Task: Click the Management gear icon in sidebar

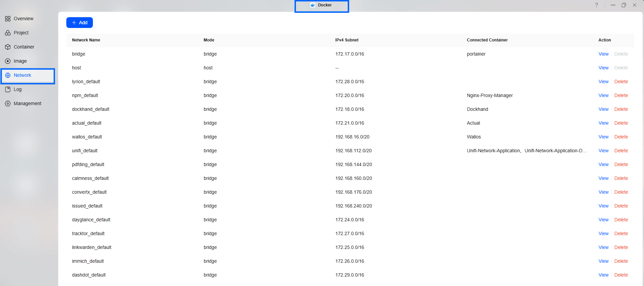Action: click(x=8, y=103)
